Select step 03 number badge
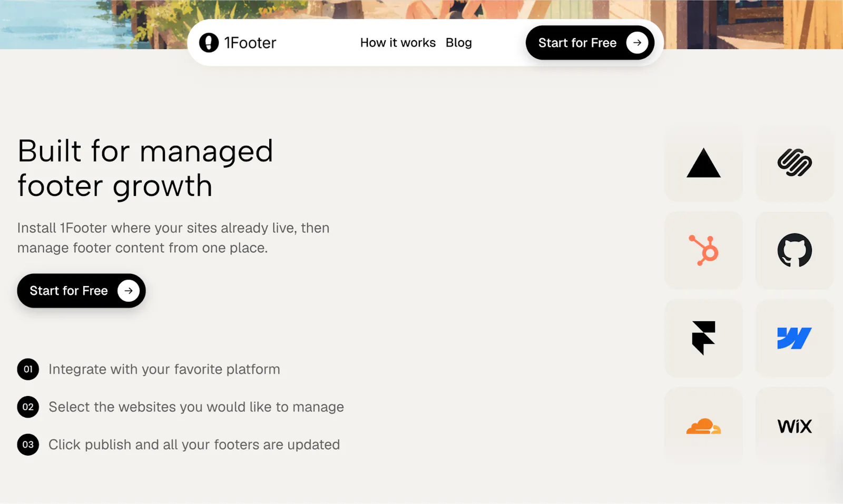The image size is (843, 504). pyautogui.click(x=28, y=444)
